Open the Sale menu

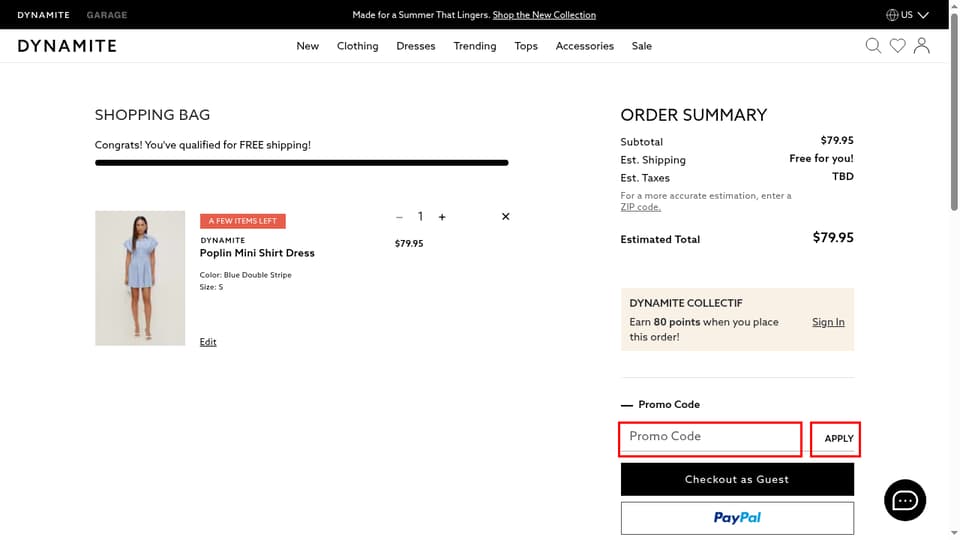click(x=642, y=46)
